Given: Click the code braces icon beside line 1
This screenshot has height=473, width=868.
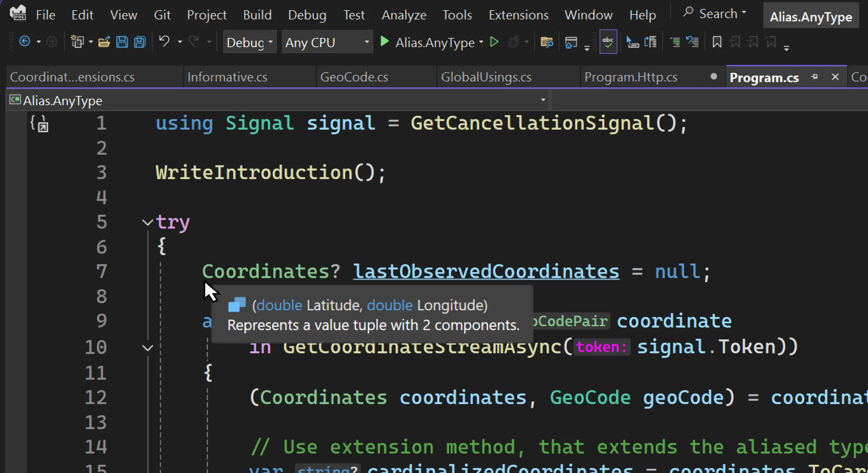Looking at the screenshot, I should [x=39, y=124].
